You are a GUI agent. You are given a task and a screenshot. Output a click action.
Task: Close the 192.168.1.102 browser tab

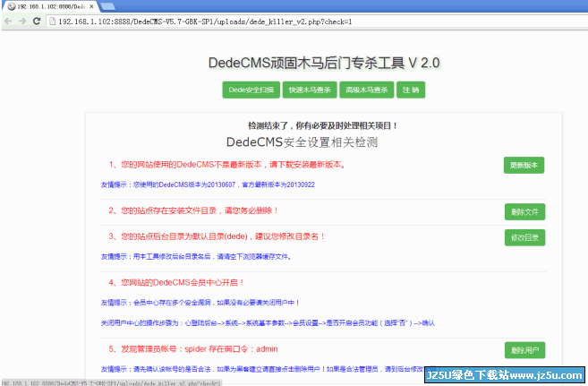89,6
